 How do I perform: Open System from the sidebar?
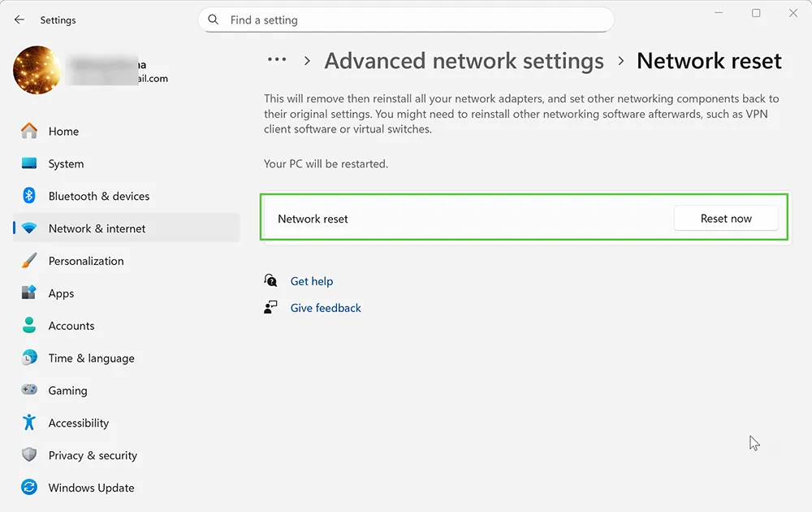(66, 163)
